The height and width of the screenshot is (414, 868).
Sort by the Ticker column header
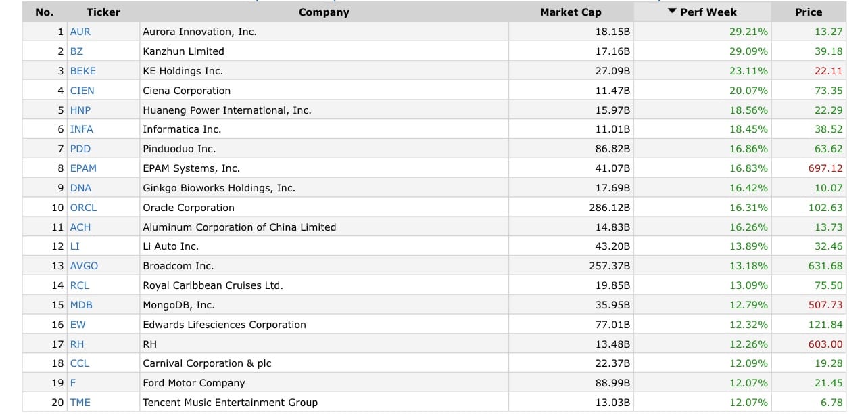[x=103, y=12]
